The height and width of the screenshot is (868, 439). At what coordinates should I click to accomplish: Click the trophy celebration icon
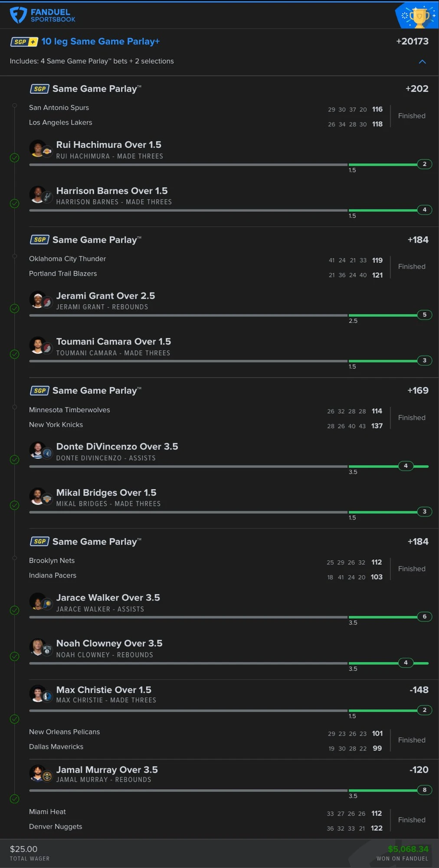418,16
